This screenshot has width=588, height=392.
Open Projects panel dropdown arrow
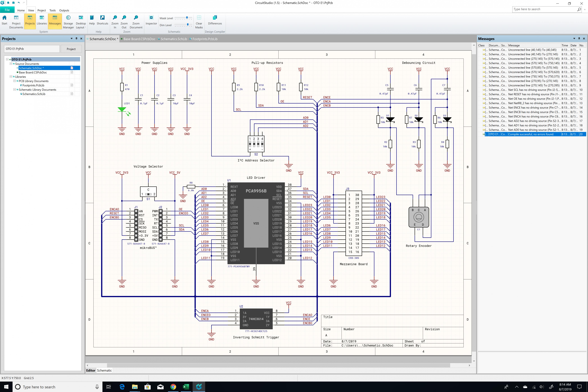coord(72,39)
